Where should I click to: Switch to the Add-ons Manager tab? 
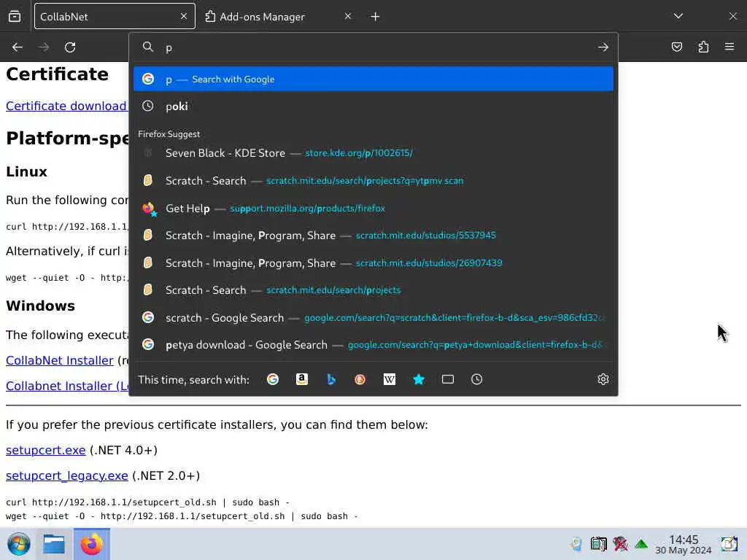pos(279,16)
